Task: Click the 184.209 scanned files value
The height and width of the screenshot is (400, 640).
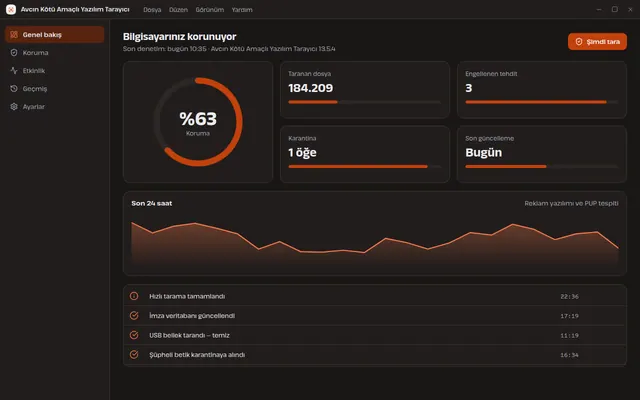Action: point(311,88)
